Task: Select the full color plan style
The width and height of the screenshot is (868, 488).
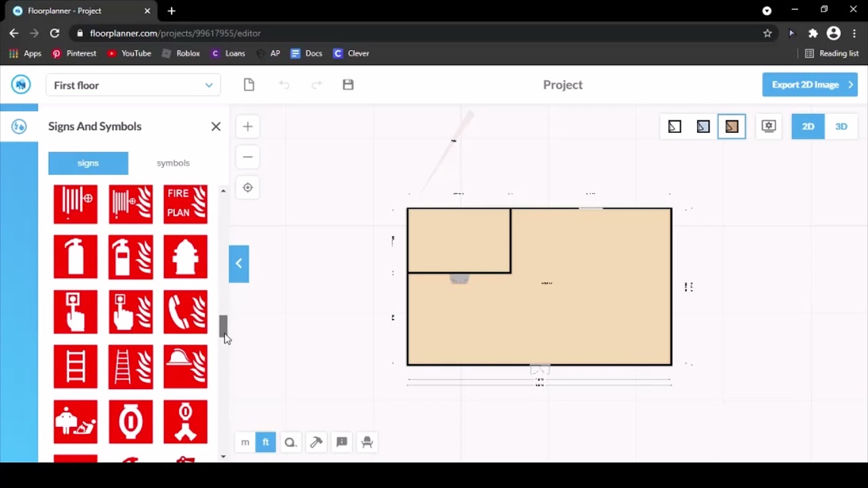Action: (732, 127)
